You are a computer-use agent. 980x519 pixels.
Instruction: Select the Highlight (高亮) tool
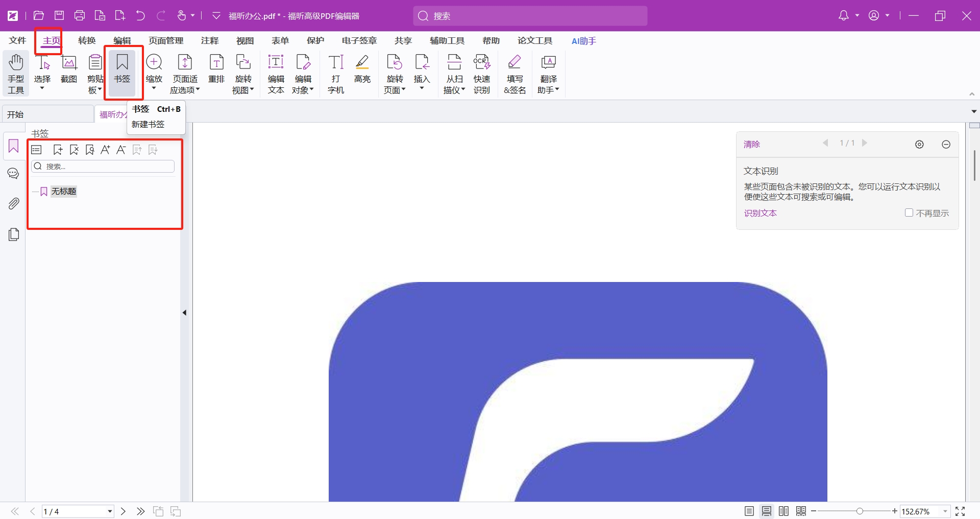[x=362, y=69]
